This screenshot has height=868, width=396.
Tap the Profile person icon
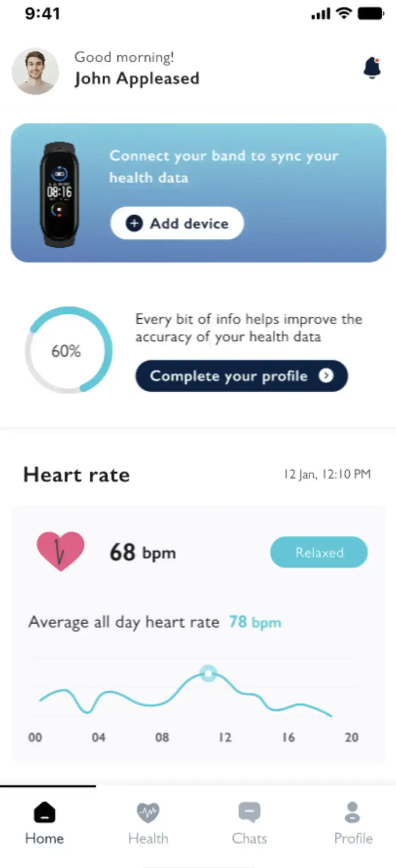tap(352, 812)
